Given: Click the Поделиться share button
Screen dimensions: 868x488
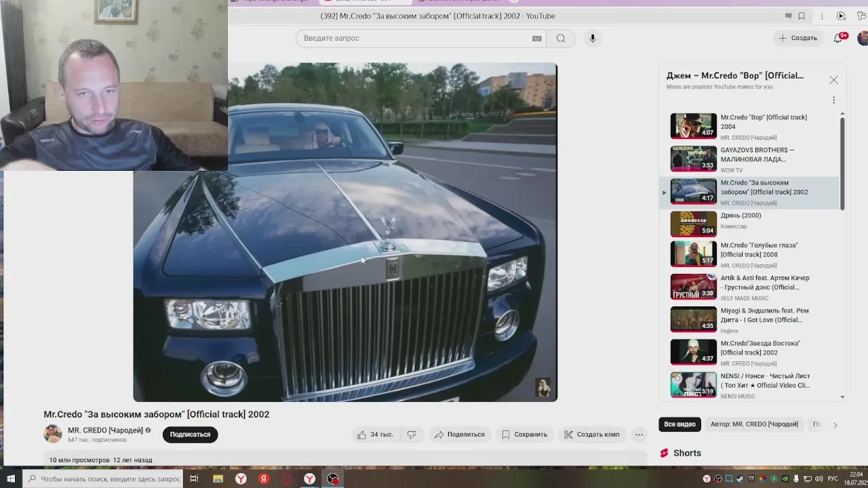Looking at the screenshot, I should (459, 434).
